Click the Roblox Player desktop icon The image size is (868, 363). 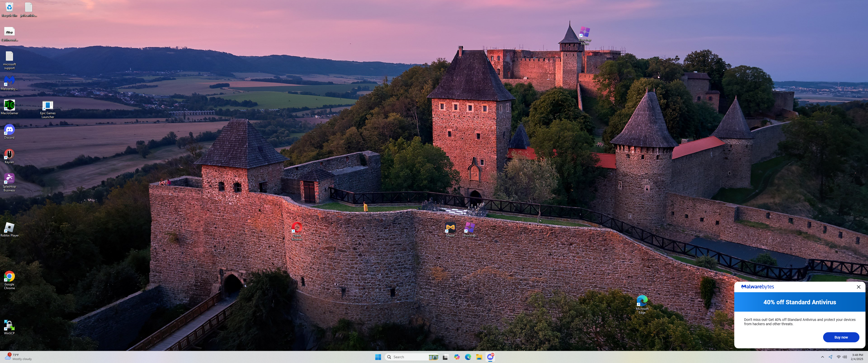(9, 228)
